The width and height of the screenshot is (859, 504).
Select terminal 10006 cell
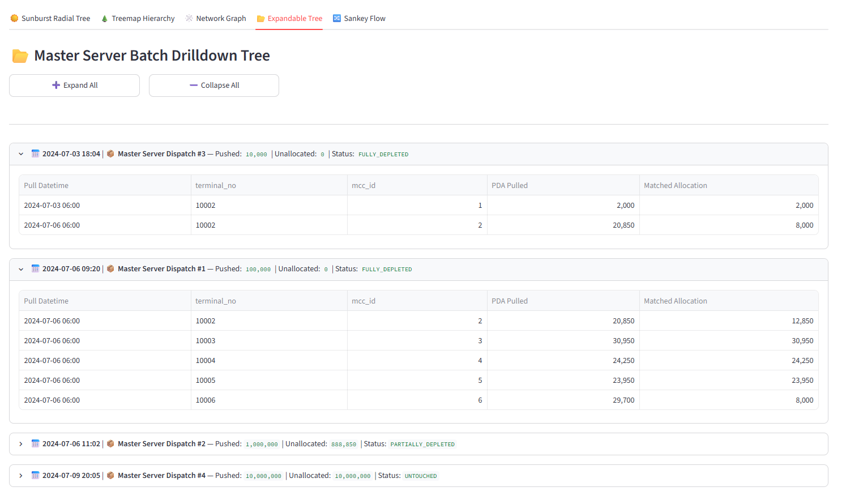point(269,400)
